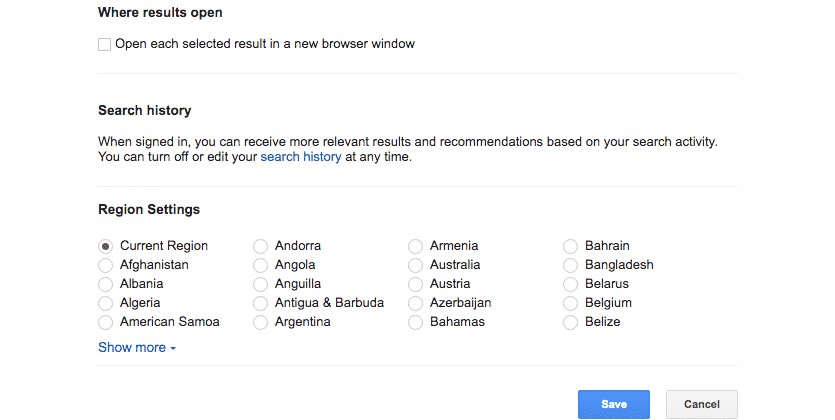The width and height of the screenshot is (835, 420).
Task: Choose Bahamas as region
Action: (415, 322)
